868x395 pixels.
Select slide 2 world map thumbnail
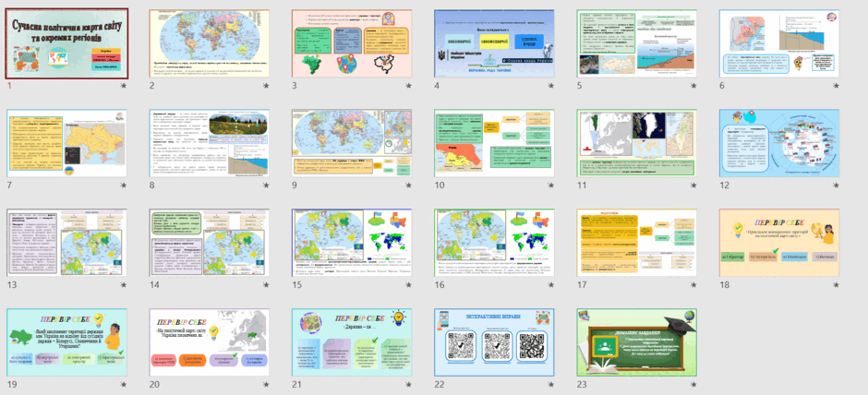click(x=210, y=43)
